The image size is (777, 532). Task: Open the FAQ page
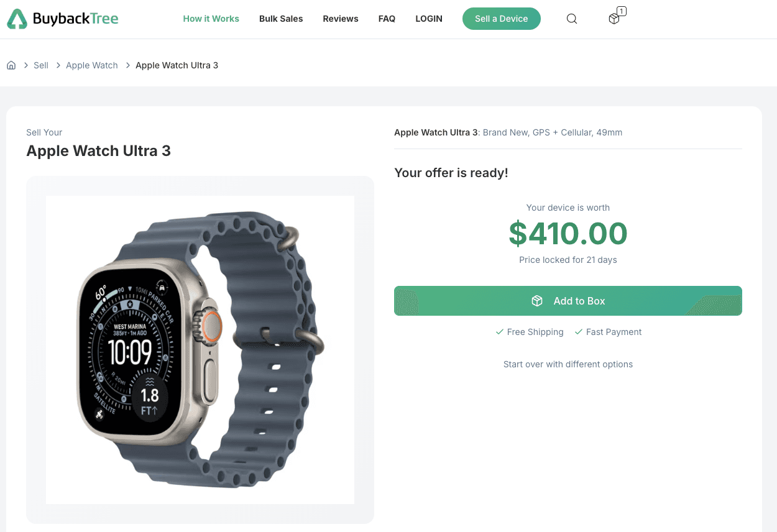(387, 19)
